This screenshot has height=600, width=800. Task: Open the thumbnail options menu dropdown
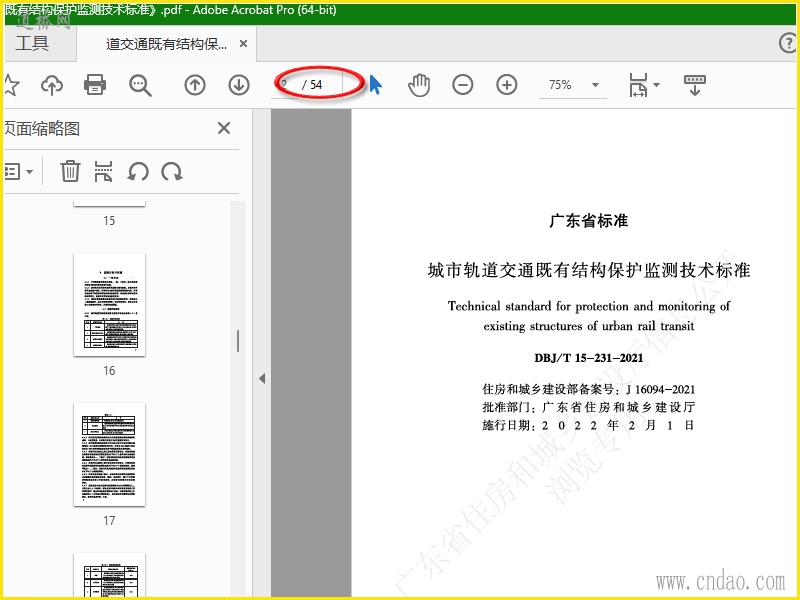[19, 171]
